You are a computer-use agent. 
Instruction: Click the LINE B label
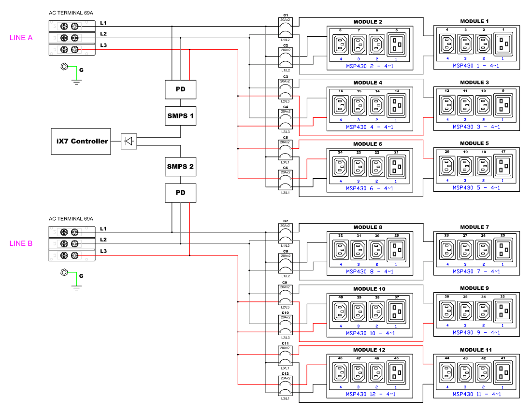coord(21,243)
